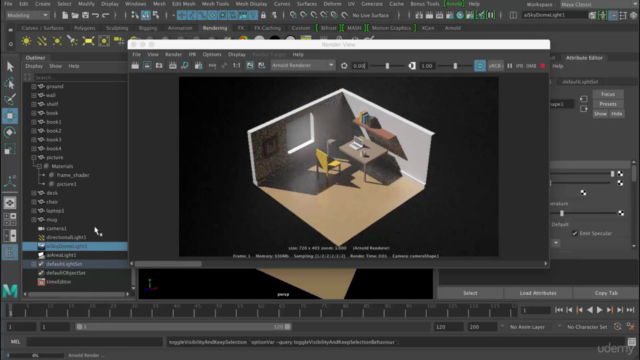The height and width of the screenshot is (360, 640).
Task: Collapse the picture node in Outliner
Action: click(34, 158)
